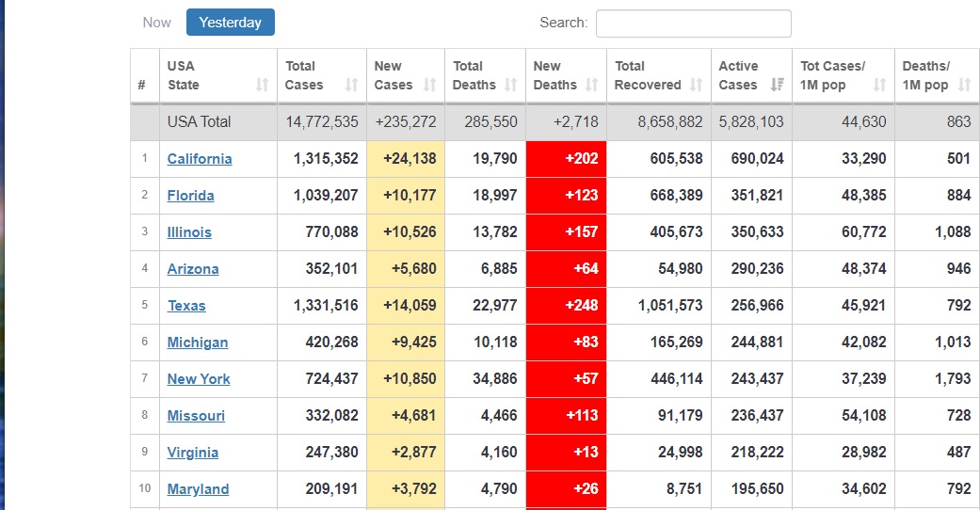
Task: Open the Florida state link
Action: [190, 196]
